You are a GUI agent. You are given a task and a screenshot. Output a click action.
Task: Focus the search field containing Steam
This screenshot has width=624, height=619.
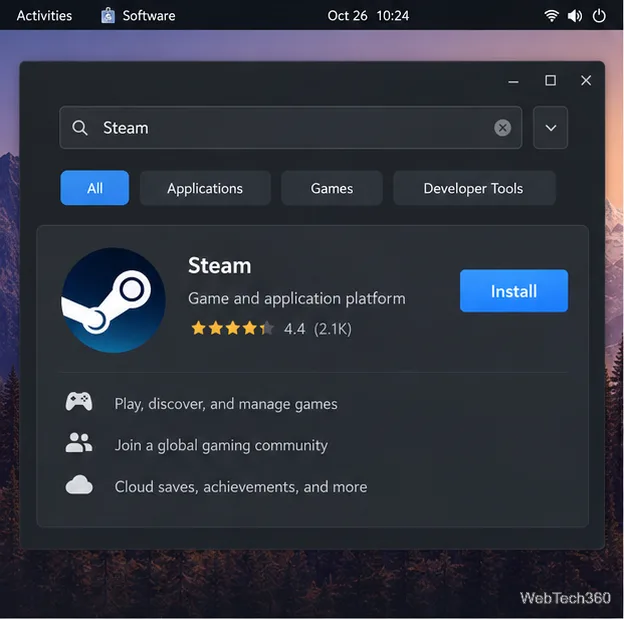[291, 128]
